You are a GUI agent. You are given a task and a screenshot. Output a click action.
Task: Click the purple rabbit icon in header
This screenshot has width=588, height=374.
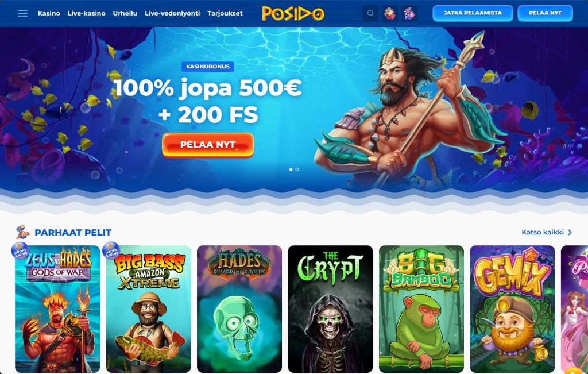(409, 13)
